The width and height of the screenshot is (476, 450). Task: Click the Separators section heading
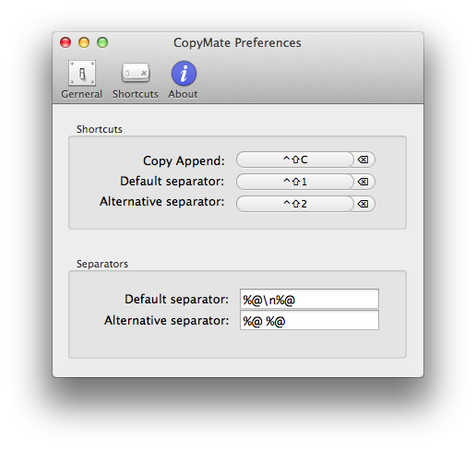[x=102, y=264]
